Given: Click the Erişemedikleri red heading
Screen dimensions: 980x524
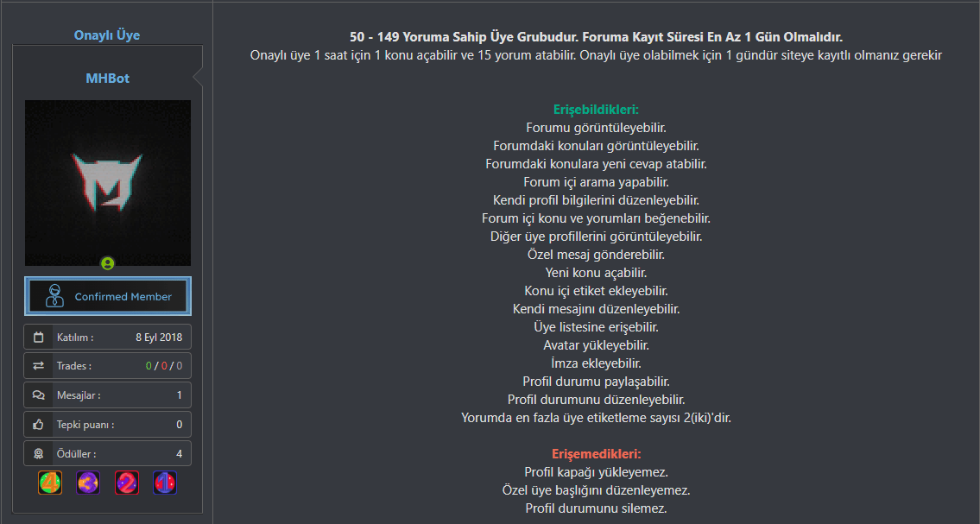Looking at the screenshot, I should (x=597, y=454).
